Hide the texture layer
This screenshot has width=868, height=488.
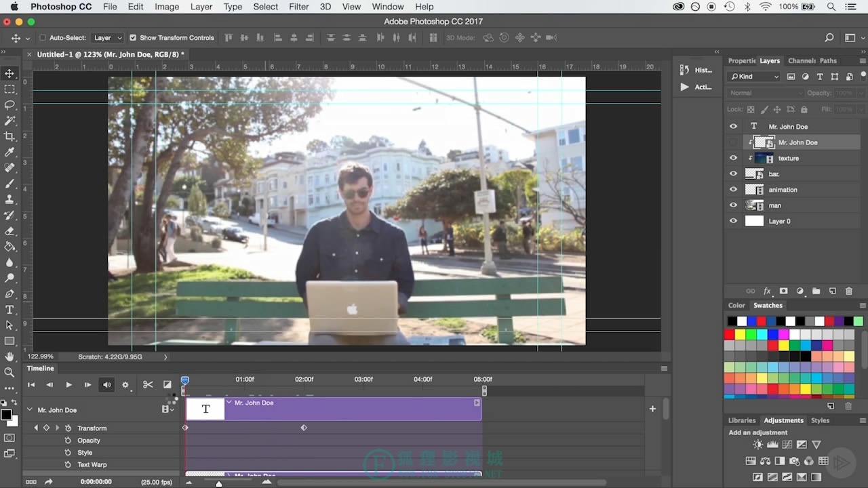click(x=733, y=158)
